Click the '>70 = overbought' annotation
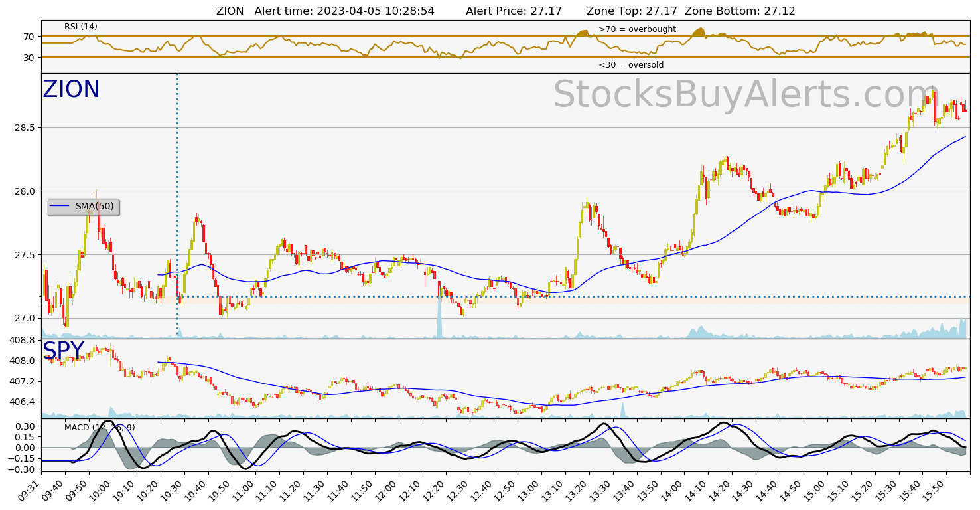This screenshot has height=510, width=980. tap(637, 29)
